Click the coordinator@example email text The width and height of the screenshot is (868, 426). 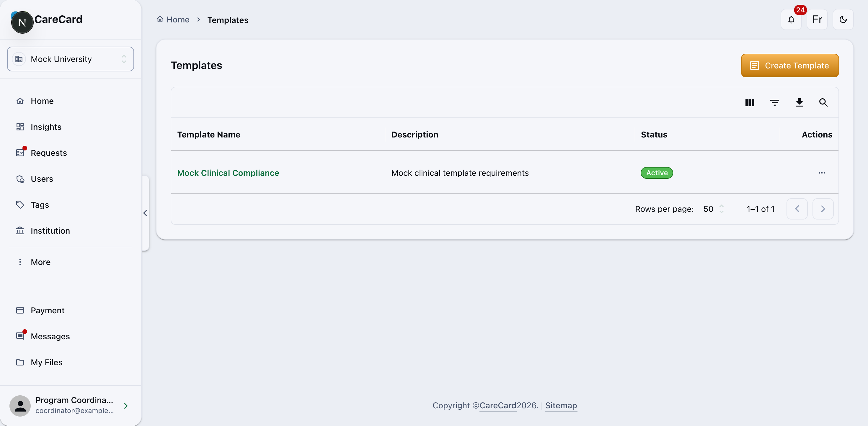[74, 410]
